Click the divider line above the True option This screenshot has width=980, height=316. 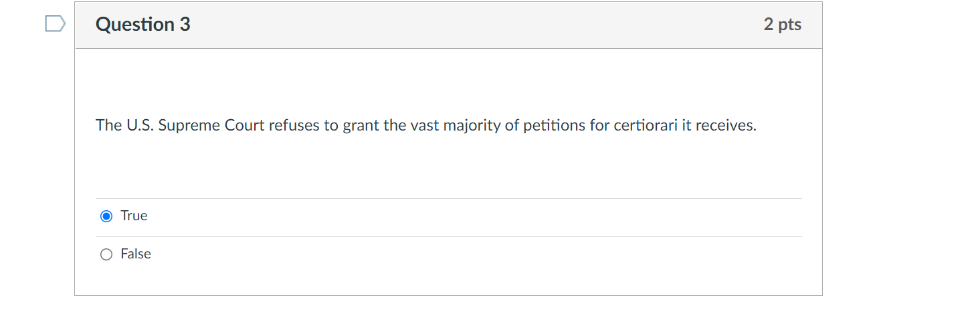click(448, 198)
